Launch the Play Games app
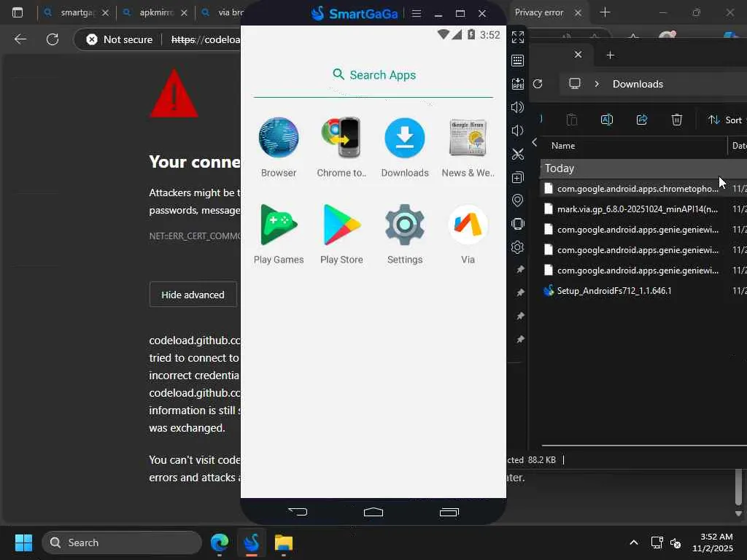Image resolution: width=747 pixels, height=560 pixels. click(279, 234)
